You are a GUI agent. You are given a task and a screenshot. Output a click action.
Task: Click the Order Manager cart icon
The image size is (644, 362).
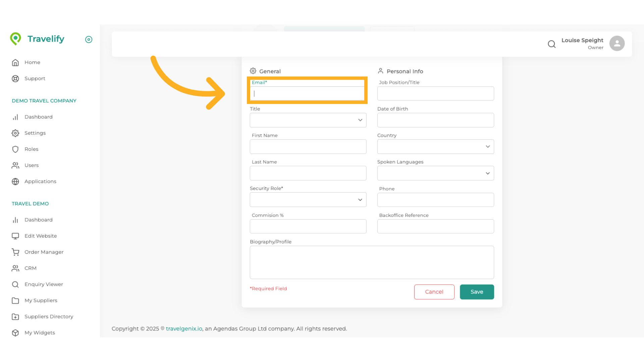point(15,252)
